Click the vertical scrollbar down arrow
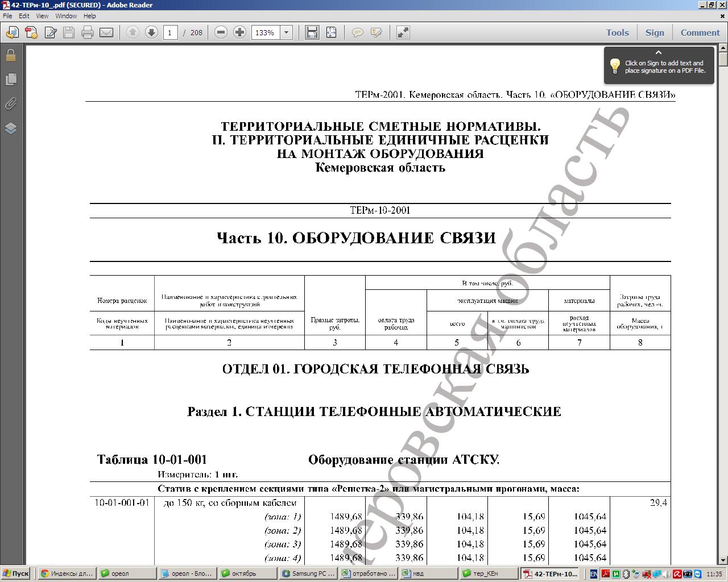Image resolution: width=728 pixels, height=582 pixels. click(723, 559)
